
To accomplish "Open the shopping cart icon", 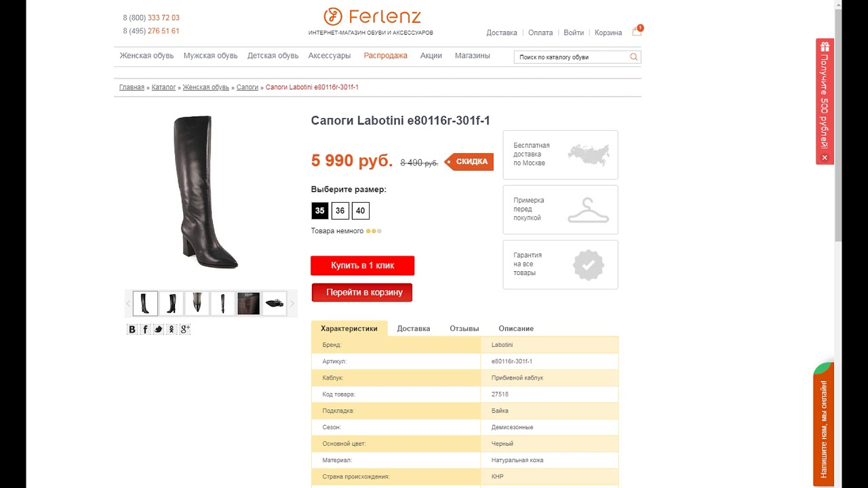I will (x=637, y=31).
